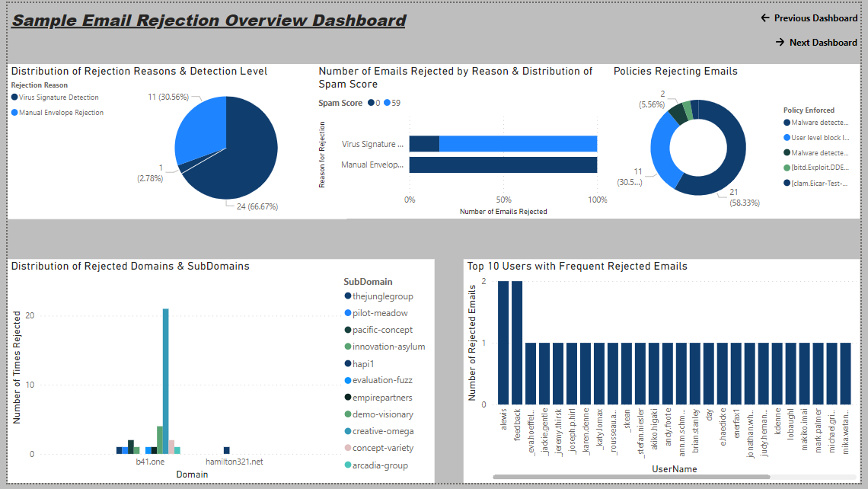Go to Previous Dashboard via its label
This screenshot has height=489, width=868.
tap(815, 18)
